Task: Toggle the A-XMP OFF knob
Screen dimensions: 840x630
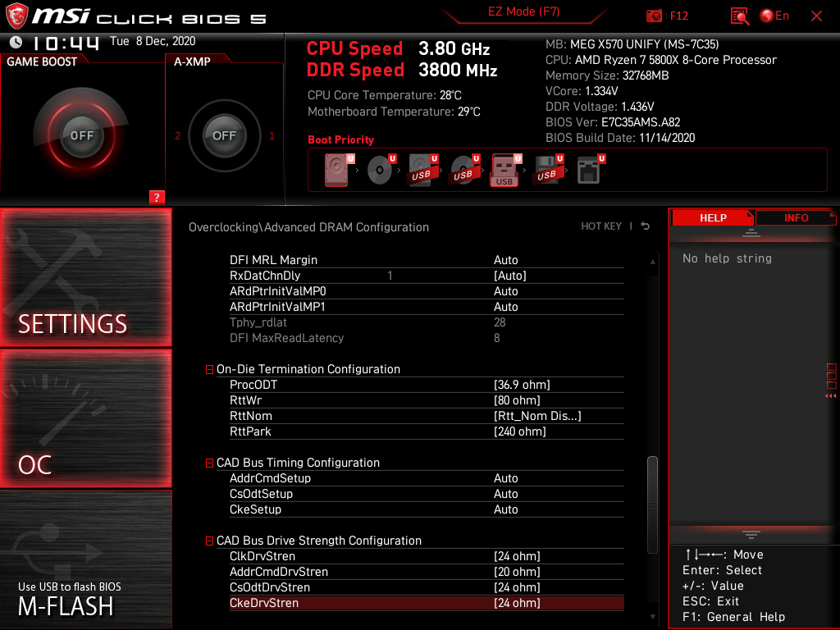Action: pyautogui.click(x=224, y=135)
